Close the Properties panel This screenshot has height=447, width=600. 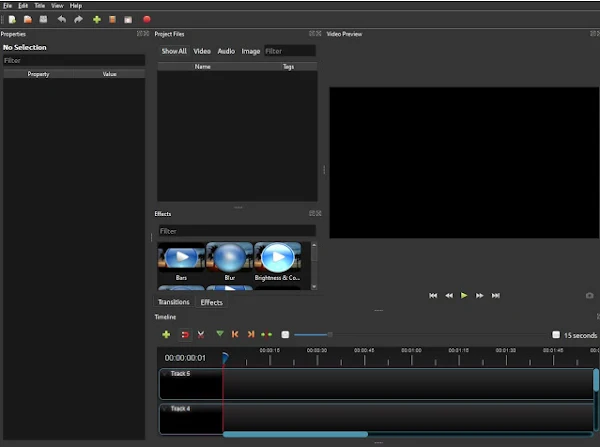pyautogui.click(x=146, y=34)
